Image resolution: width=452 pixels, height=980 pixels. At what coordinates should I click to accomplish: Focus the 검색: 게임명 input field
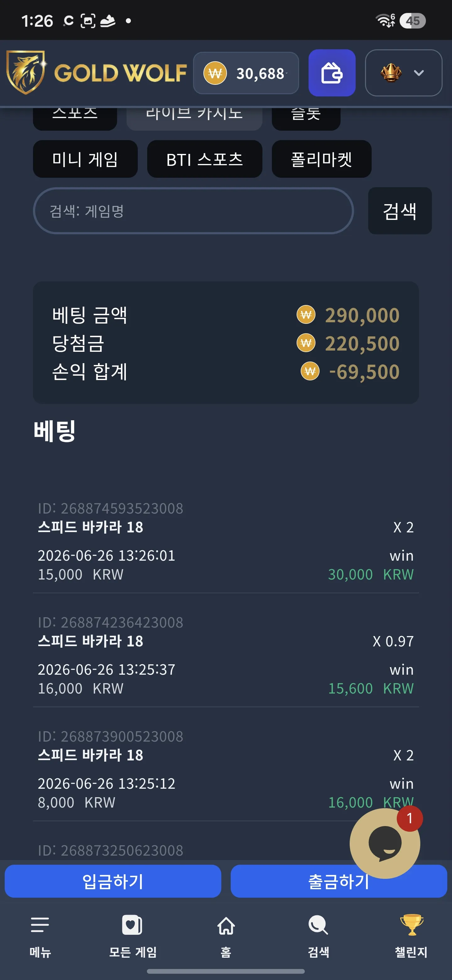click(x=193, y=211)
